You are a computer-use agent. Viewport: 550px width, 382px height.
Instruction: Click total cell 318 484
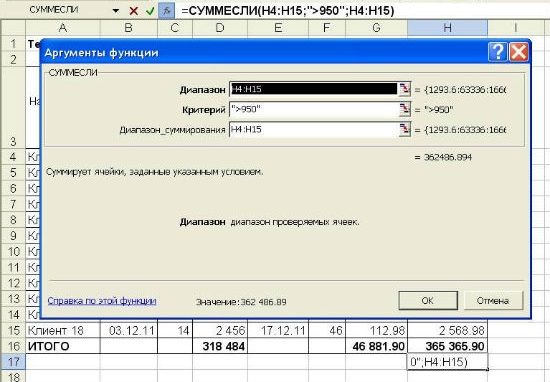pos(220,346)
